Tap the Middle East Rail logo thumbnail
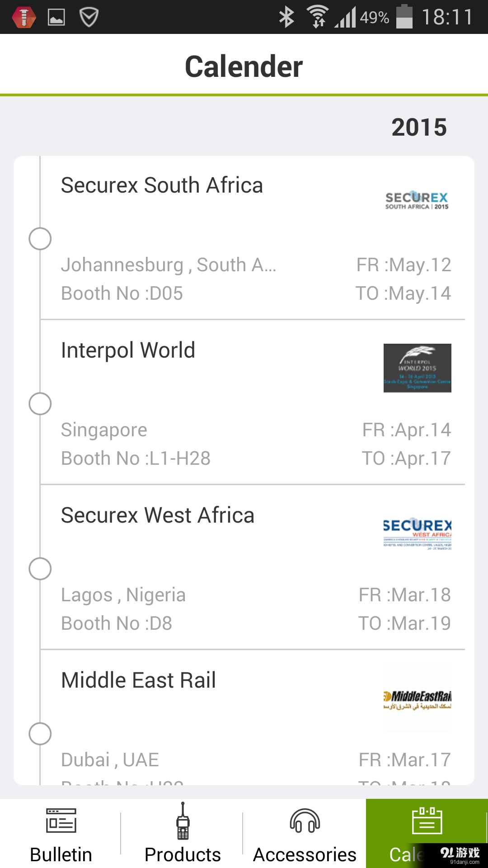The image size is (488, 868). pyautogui.click(x=417, y=698)
